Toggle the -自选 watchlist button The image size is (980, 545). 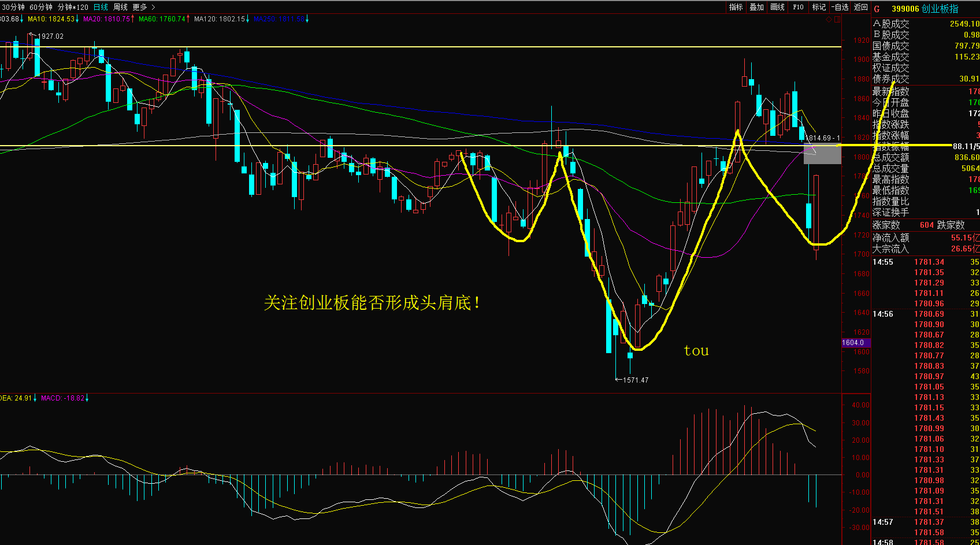tap(840, 7)
